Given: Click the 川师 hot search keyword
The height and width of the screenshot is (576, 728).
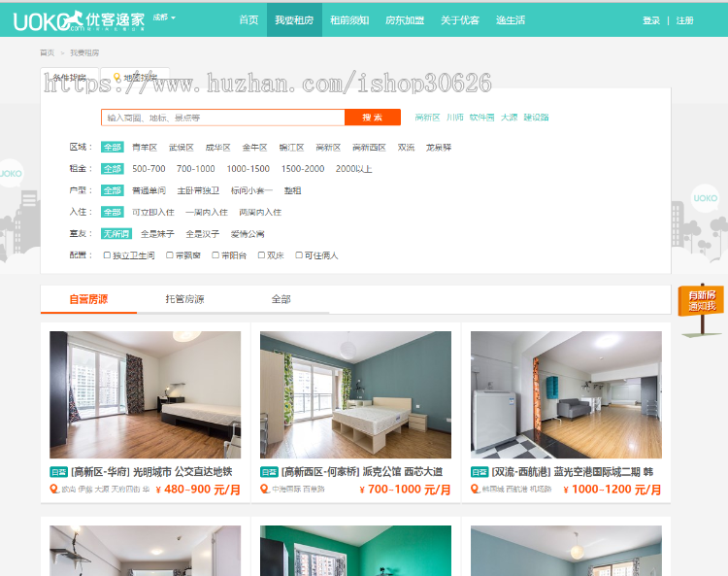Looking at the screenshot, I should [455, 118].
